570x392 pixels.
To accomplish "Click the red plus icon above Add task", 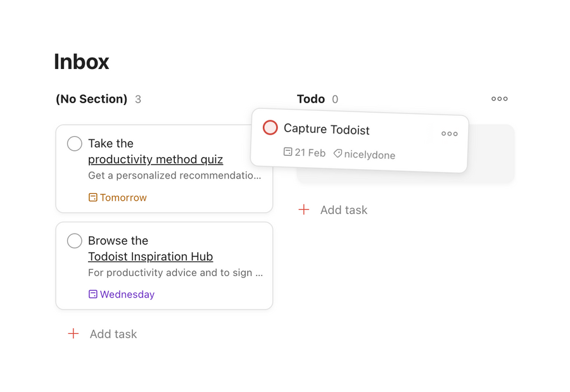I will [73, 334].
